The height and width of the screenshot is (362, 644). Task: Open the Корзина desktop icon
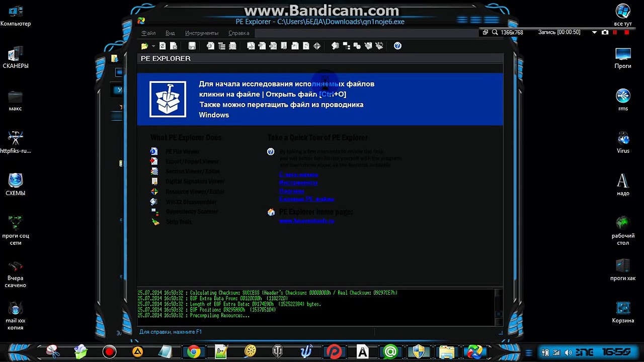point(623,312)
